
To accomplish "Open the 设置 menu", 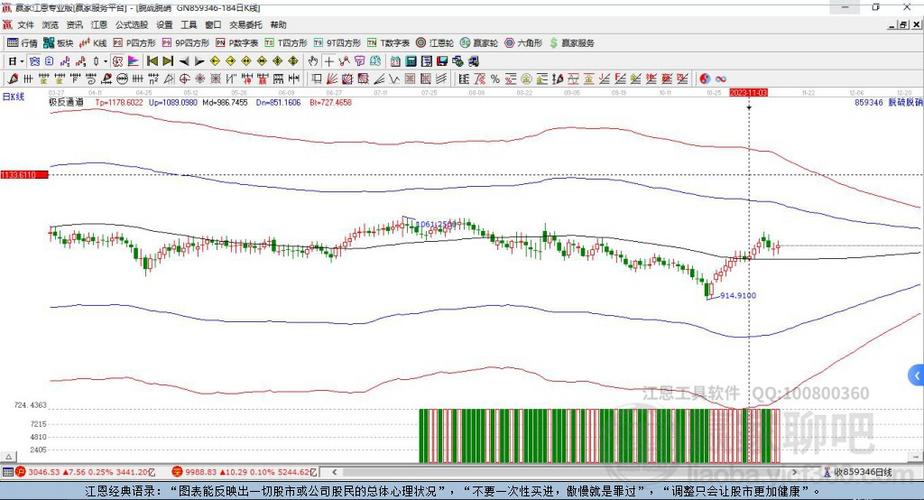I will (x=164, y=25).
